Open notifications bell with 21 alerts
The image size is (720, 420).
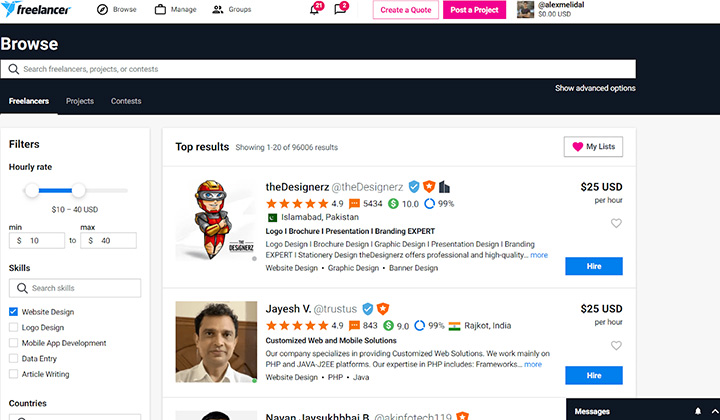coord(315,9)
